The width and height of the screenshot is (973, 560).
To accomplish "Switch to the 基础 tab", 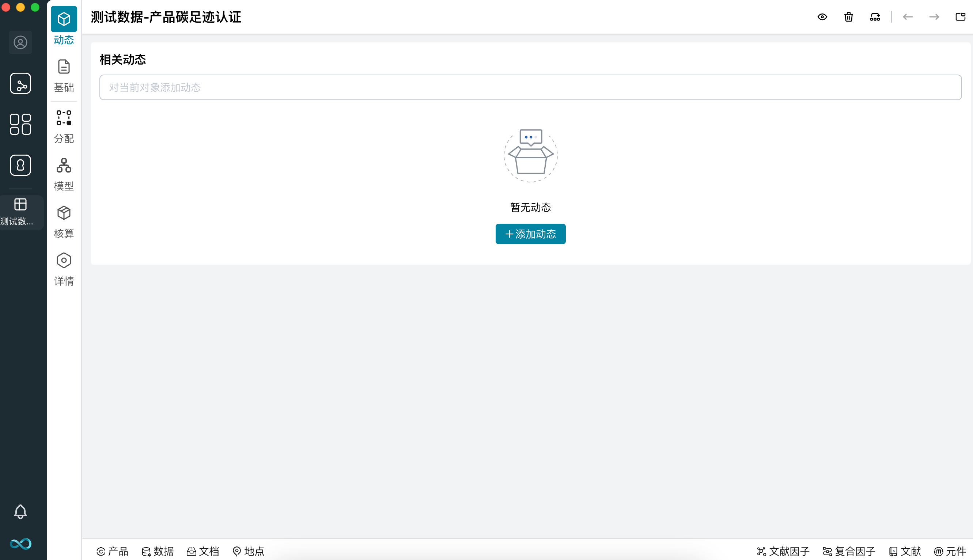I will pos(64,76).
